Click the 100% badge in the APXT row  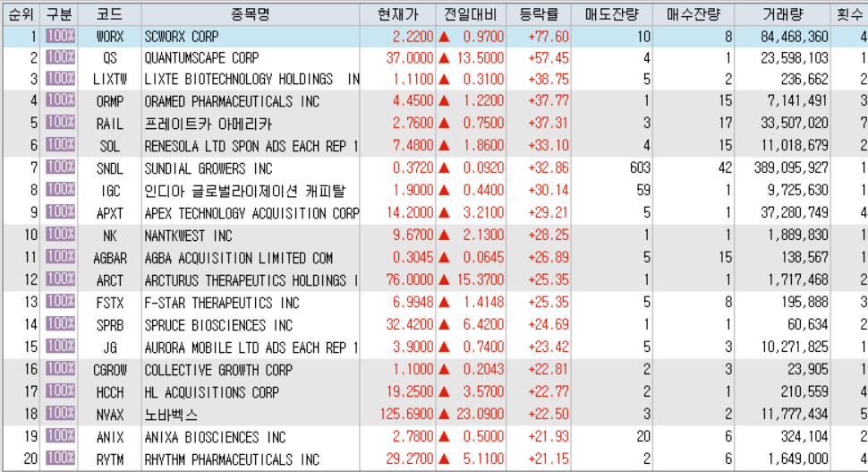click(x=60, y=212)
